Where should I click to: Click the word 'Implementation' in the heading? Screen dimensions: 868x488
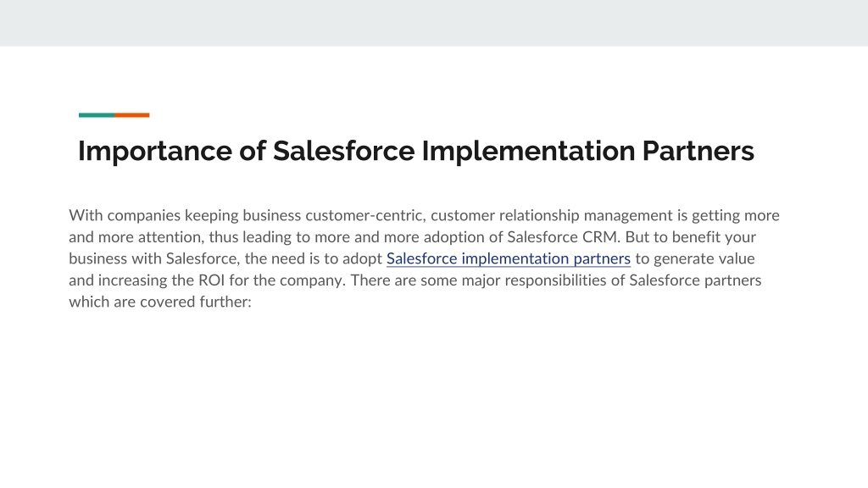pos(528,151)
